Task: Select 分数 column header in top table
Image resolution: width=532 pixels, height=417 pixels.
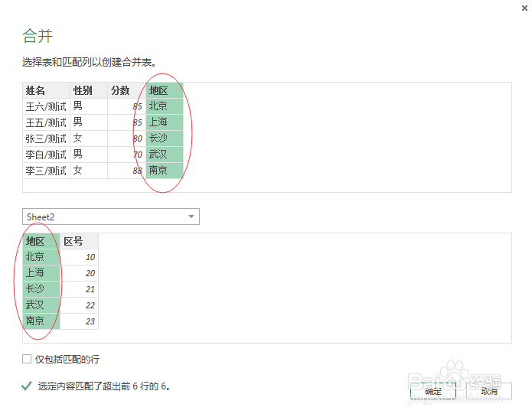Action: click(126, 90)
